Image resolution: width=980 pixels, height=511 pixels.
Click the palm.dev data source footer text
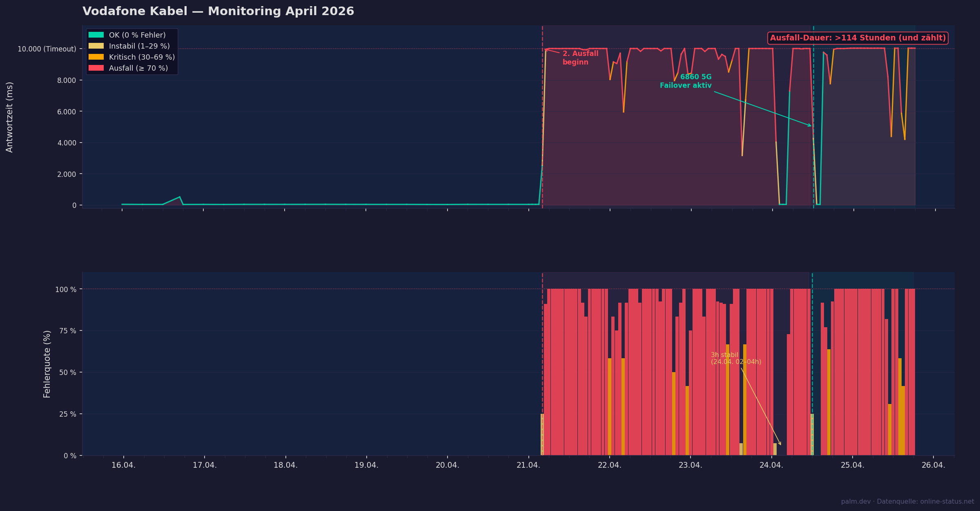(x=907, y=501)
